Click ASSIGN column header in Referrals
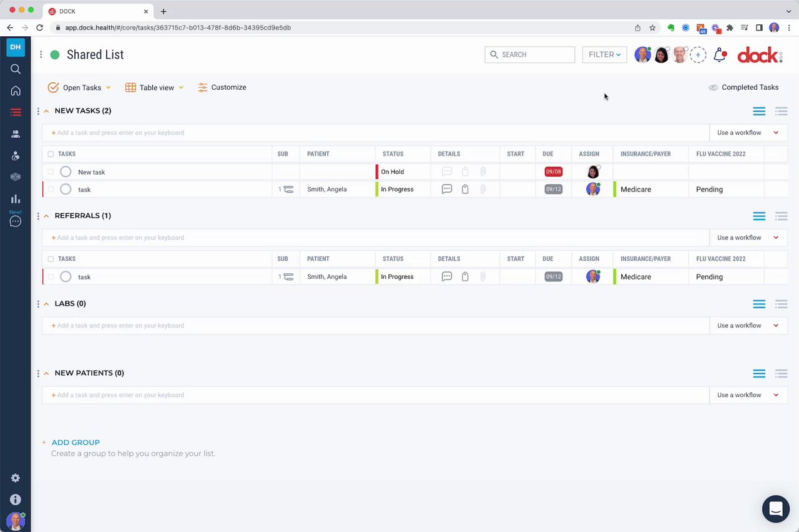Viewport: 799px width, 532px height. click(x=589, y=259)
